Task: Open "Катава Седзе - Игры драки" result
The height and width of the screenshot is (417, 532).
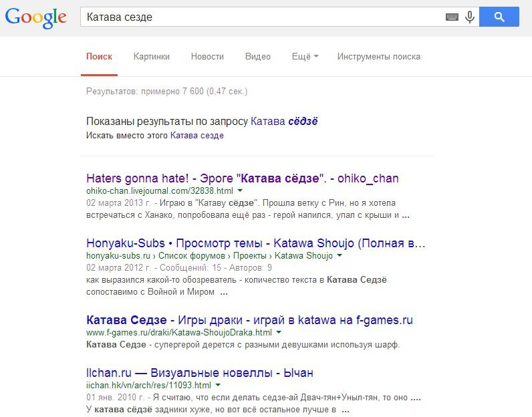Action: click(249, 319)
